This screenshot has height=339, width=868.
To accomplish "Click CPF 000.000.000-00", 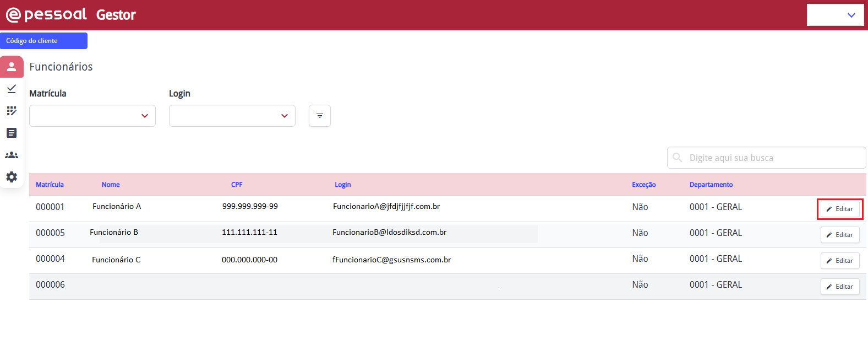I will pyautogui.click(x=249, y=260).
